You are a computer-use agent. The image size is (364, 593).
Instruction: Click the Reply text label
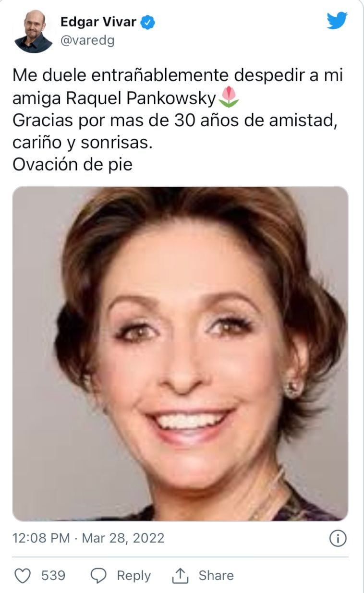click(x=133, y=575)
